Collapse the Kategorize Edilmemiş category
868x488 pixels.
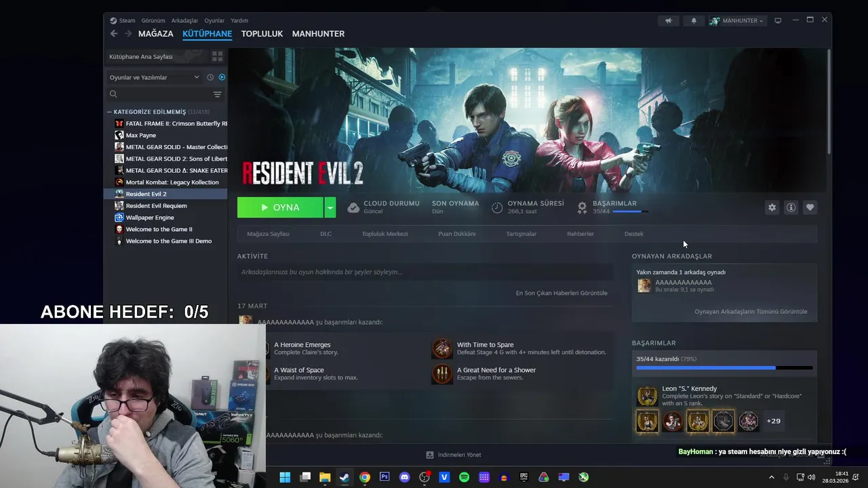click(109, 112)
